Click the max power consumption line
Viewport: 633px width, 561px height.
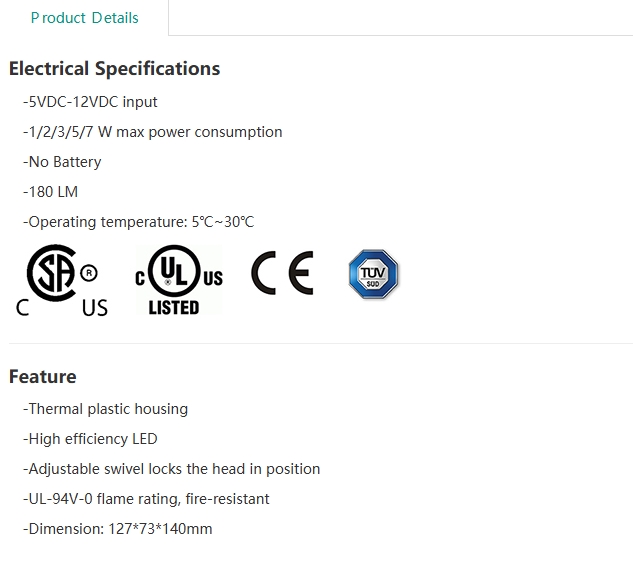point(152,132)
